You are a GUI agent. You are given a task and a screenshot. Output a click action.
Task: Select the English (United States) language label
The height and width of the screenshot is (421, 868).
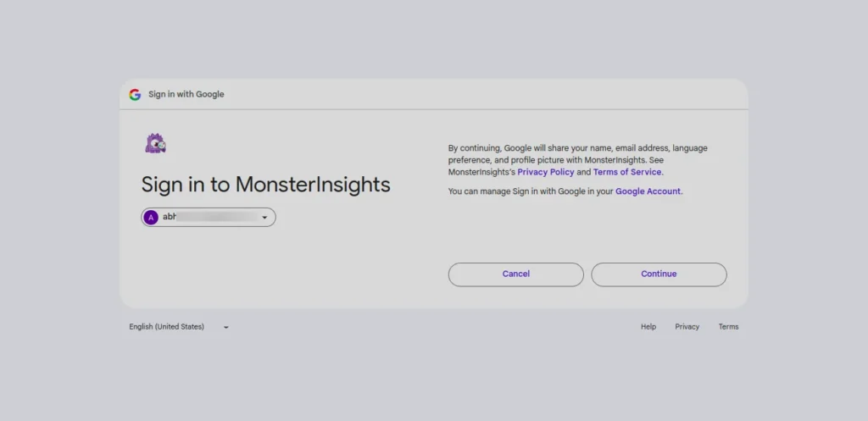tap(167, 327)
